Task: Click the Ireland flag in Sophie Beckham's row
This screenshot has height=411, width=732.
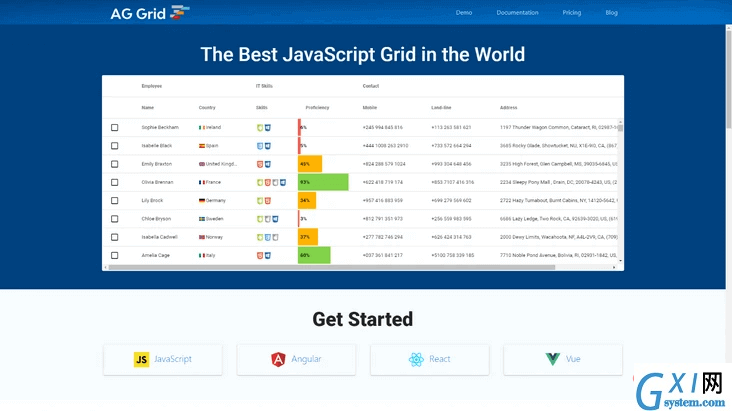Action: 202,128
